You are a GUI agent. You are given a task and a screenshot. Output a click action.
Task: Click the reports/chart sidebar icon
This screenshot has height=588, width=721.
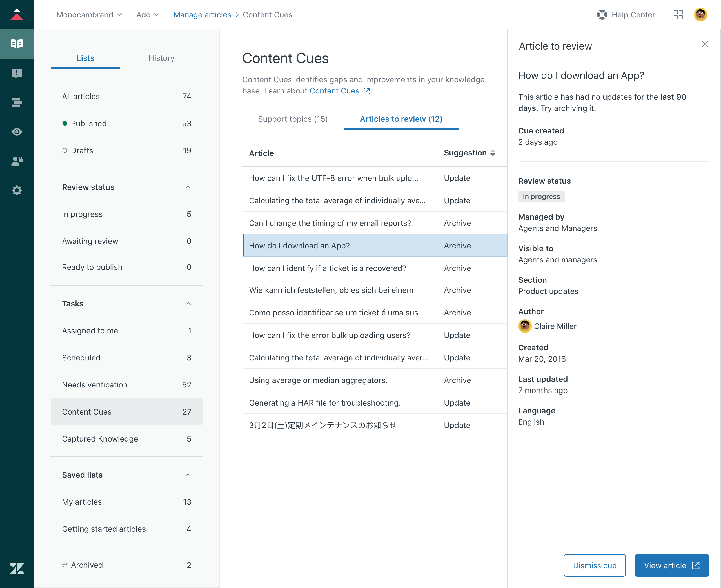click(x=17, y=102)
